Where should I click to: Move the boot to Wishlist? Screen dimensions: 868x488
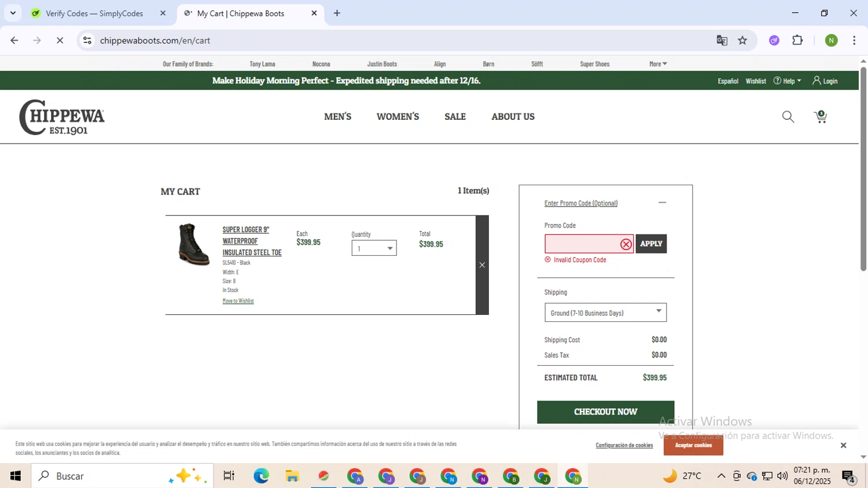click(x=238, y=301)
